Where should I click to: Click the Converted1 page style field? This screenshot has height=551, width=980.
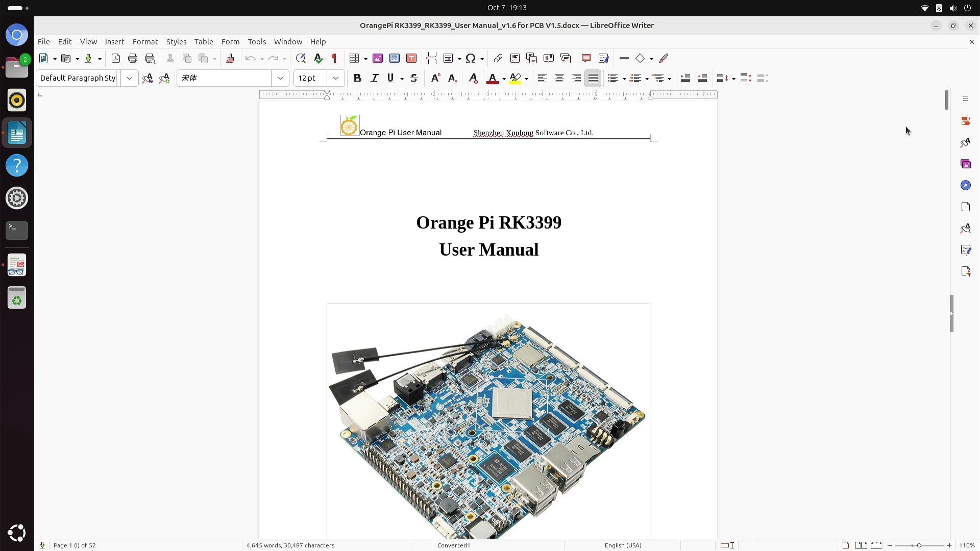(x=454, y=545)
